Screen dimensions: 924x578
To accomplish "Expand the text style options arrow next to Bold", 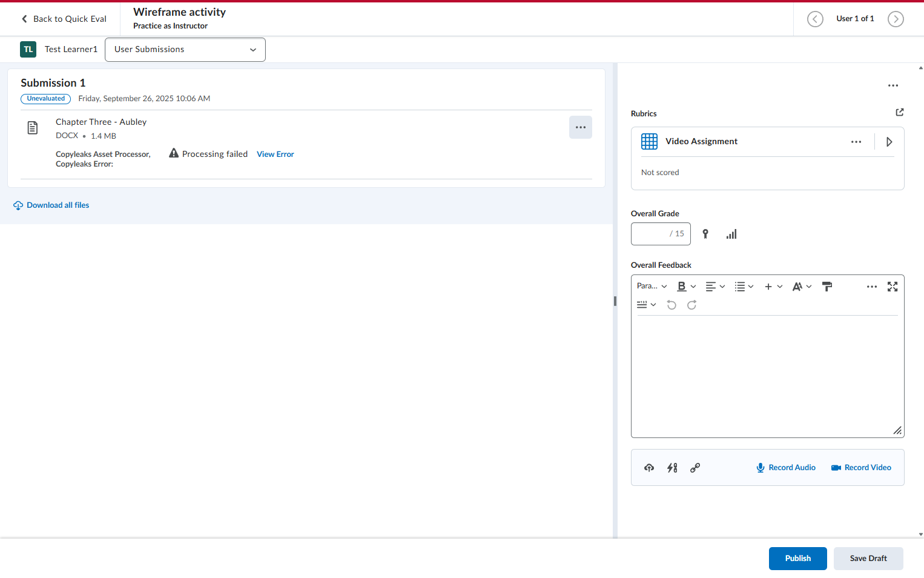I will coord(693,287).
